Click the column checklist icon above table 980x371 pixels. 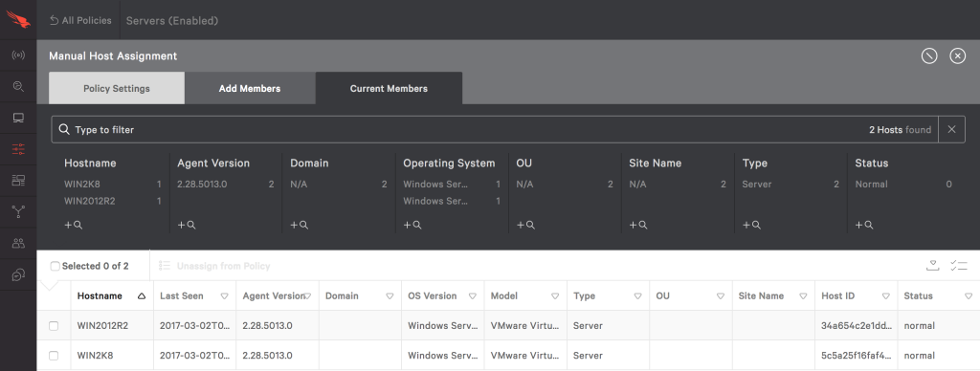pos(959,266)
